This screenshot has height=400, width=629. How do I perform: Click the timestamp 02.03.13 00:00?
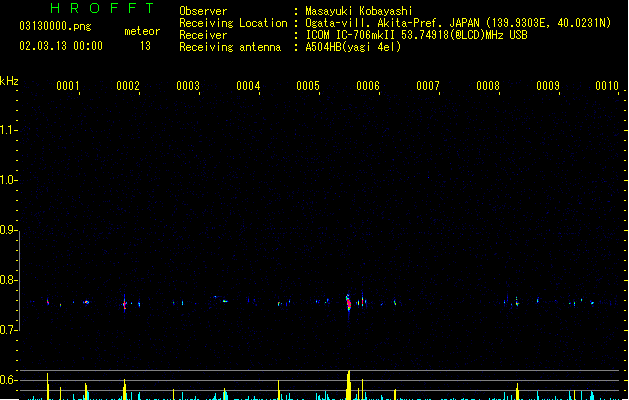(61, 46)
